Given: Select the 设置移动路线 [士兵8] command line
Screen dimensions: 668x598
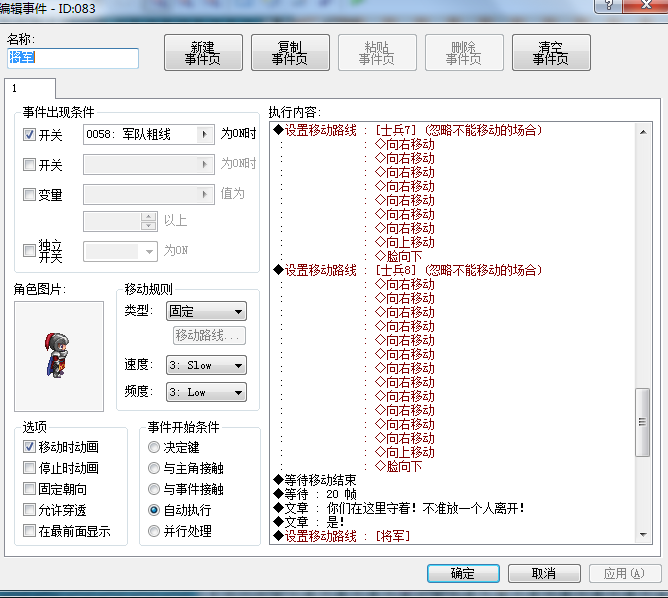Looking at the screenshot, I should tap(408, 270).
